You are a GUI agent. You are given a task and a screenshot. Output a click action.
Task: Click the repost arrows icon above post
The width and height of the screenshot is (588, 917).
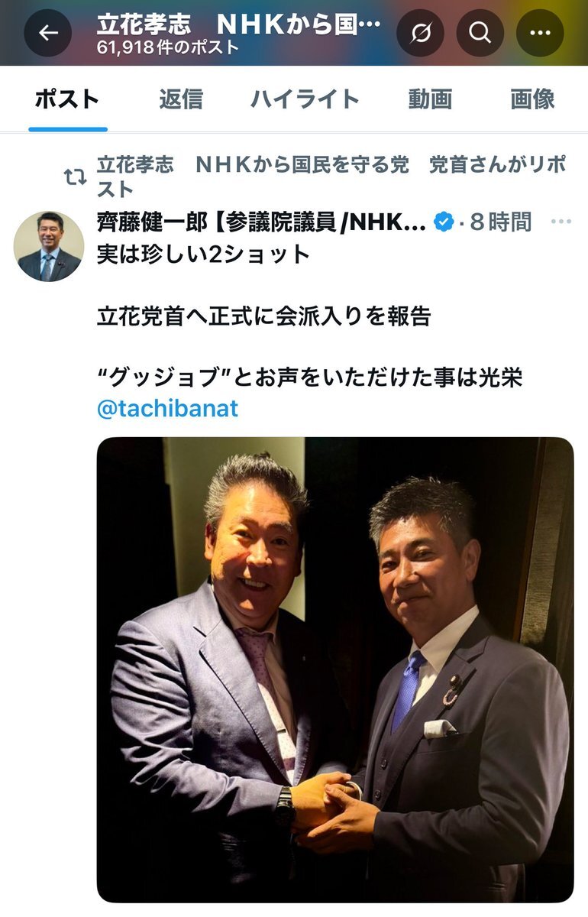(x=75, y=177)
